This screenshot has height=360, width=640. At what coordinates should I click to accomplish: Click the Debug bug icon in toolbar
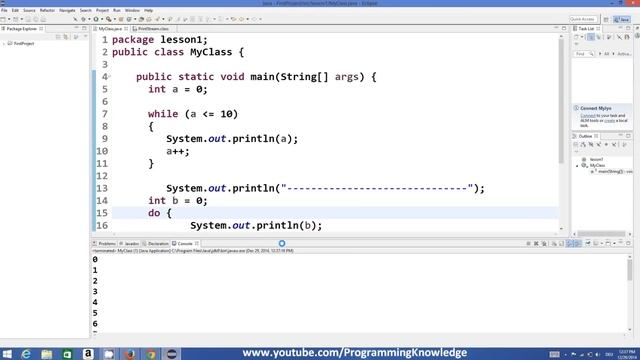pos(83,19)
